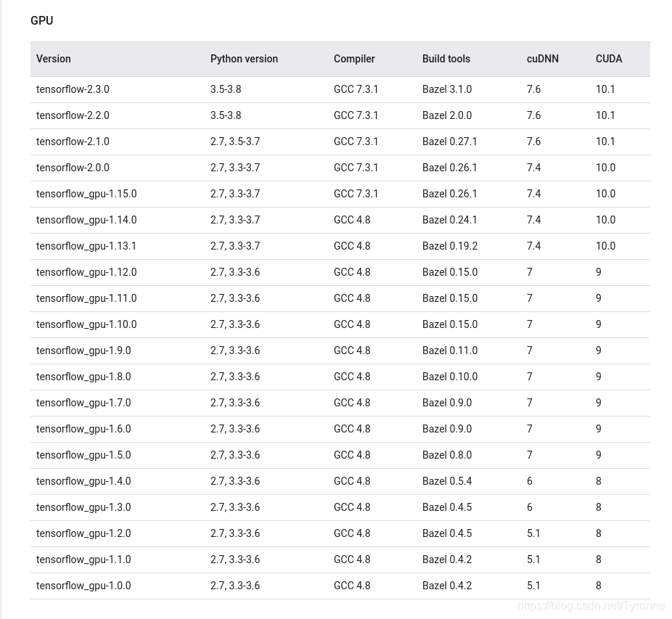The image size is (672, 619).
Task: Click CUDA 8 in tensorflow_gpu-1.0.0 row
Action: pyautogui.click(x=599, y=586)
